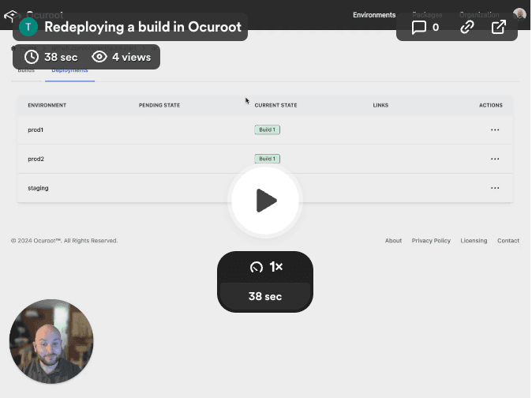Play the Redeploying a build video
532x398 pixels.
[x=265, y=201]
